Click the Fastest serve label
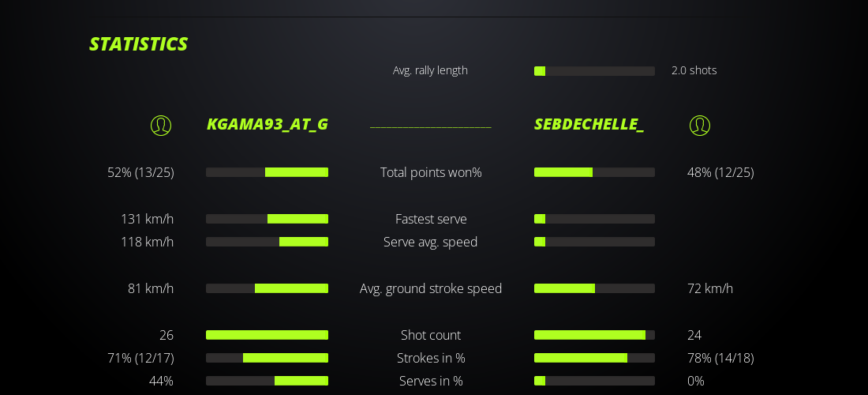 [x=431, y=219]
